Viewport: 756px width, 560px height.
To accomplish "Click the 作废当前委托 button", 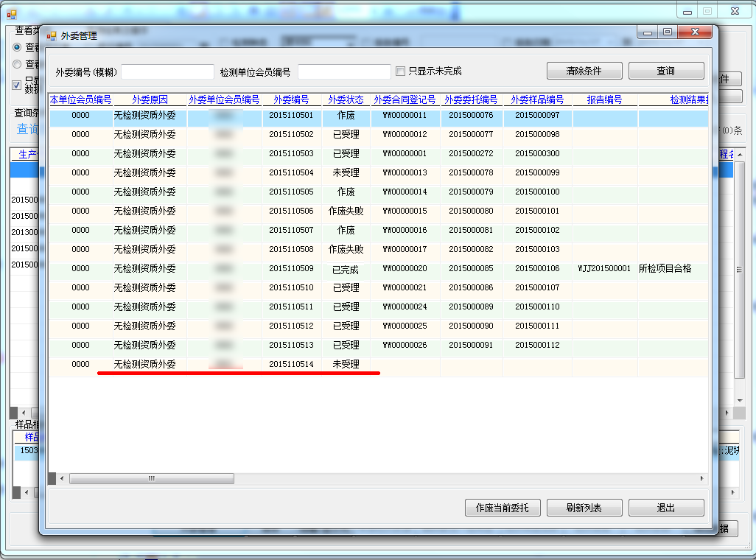I will (503, 508).
